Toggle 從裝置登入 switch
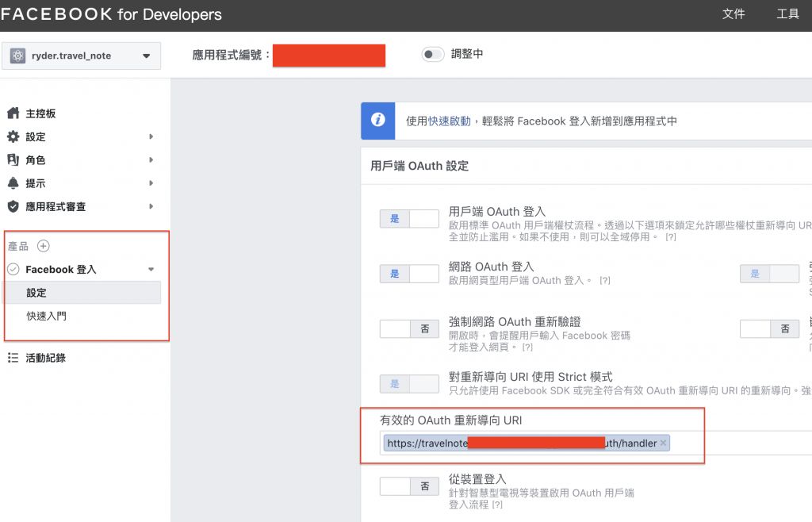Screen dimensions: 812x522 (410, 486)
